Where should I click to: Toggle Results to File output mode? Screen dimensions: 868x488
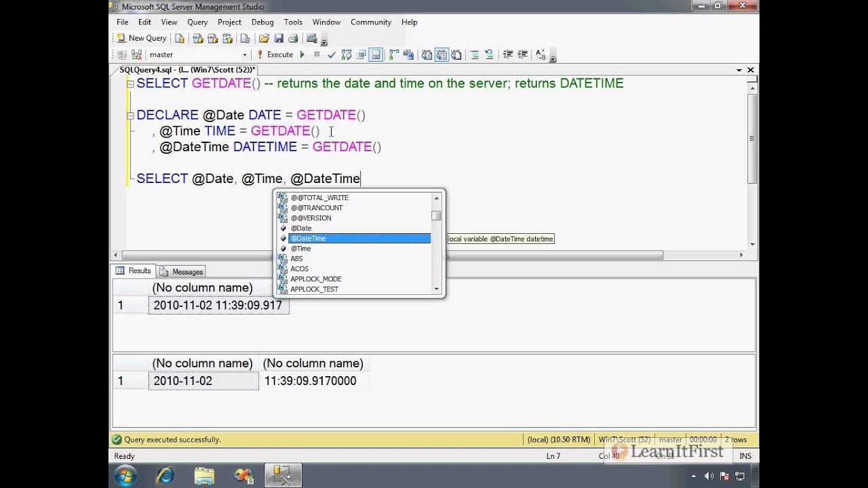pos(456,54)
